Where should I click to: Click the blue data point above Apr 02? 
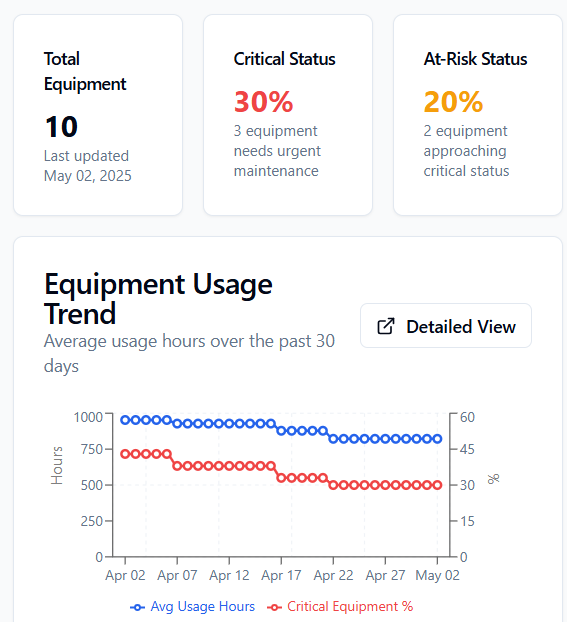(x=125, y=420)
